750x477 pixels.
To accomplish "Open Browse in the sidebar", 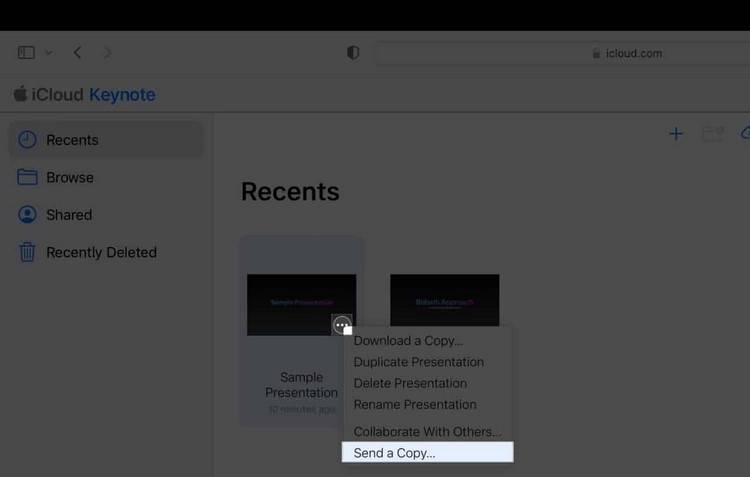I will 106,177.
